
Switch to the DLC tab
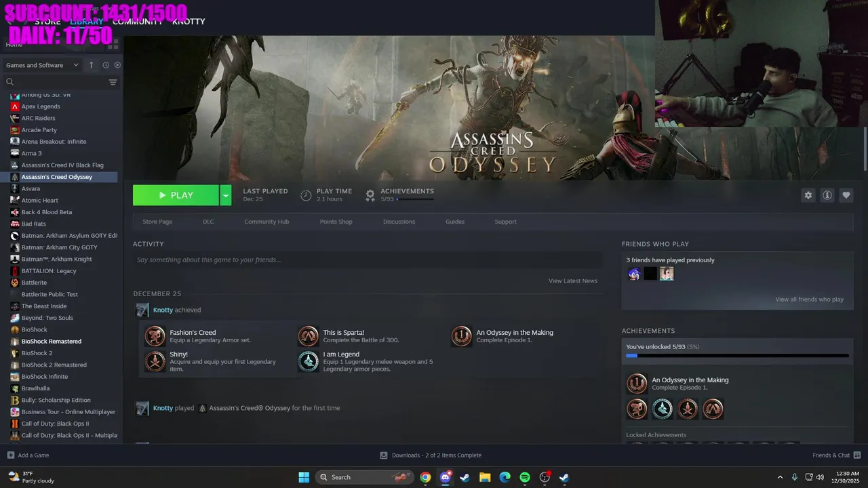click(x=208, y=222)
